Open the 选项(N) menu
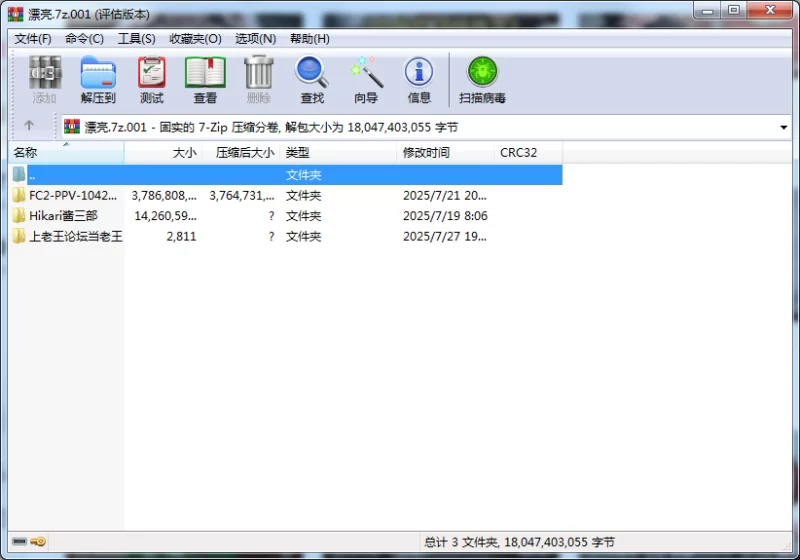Image resolution: width=800 pixels, height=560 pixels. 256,39
